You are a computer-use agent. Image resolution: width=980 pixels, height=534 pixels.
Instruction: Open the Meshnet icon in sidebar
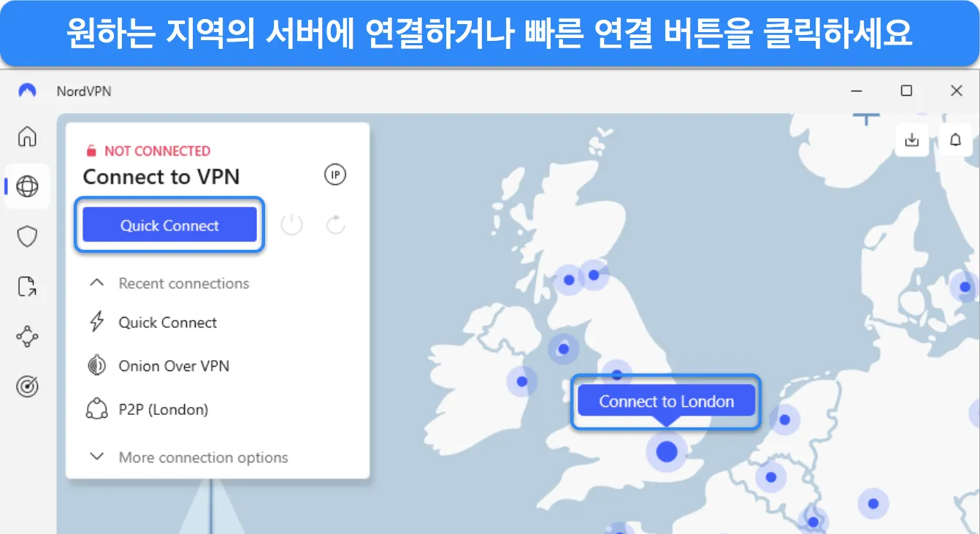click(27, 337)
